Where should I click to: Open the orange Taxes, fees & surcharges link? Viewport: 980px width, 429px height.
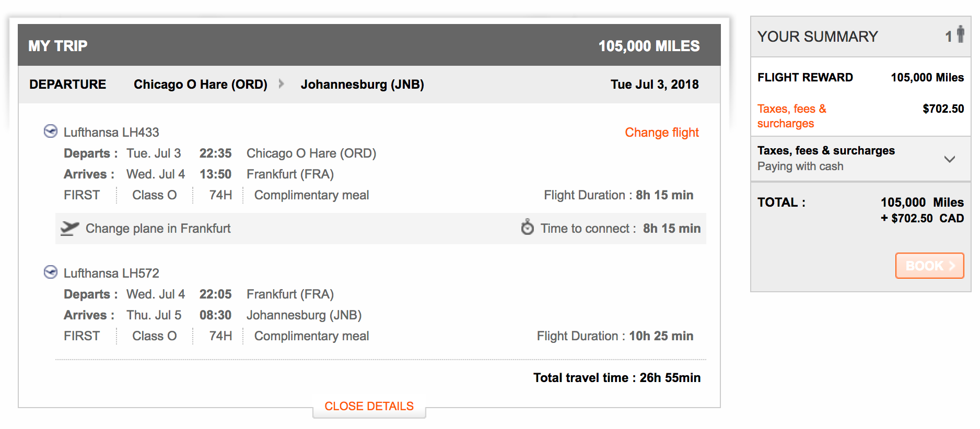click(x=791, y=116)
